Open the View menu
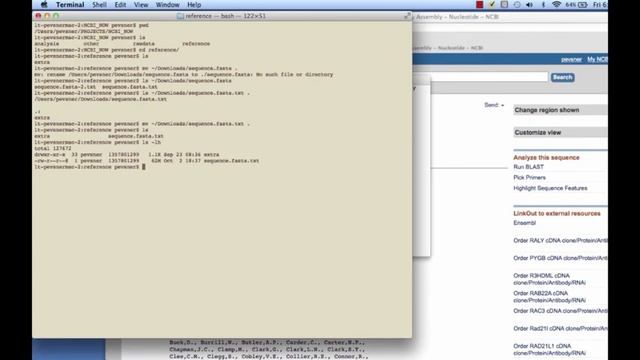Screen dimensions: 640x360 [141, 5]
